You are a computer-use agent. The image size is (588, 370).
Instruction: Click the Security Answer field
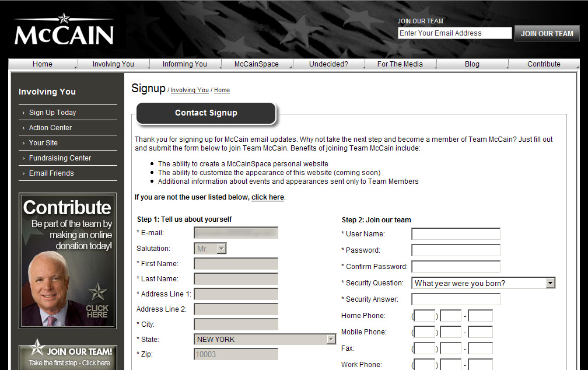point(456,299)
